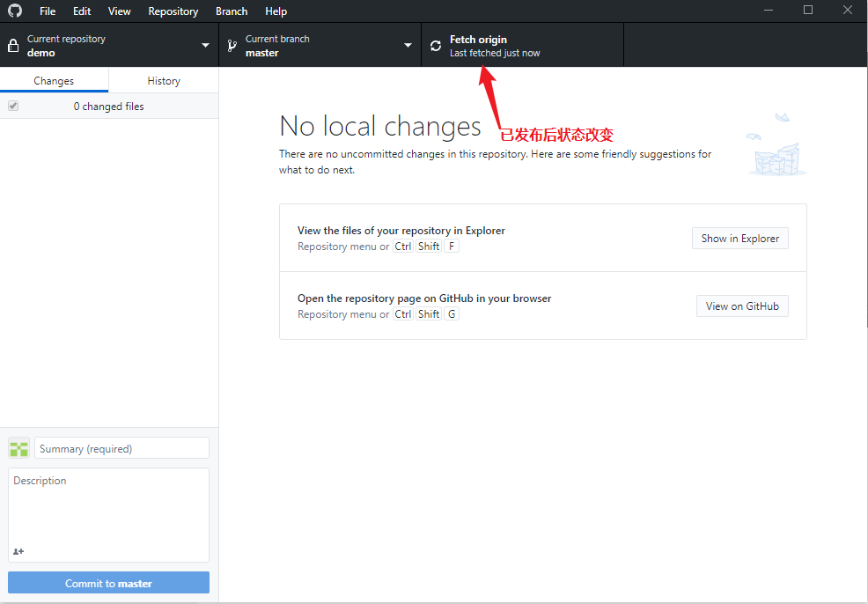Click the 'master' branch name in toolbar
The height and width of the screenshot is (604, 868).
[x=261, y=53]
